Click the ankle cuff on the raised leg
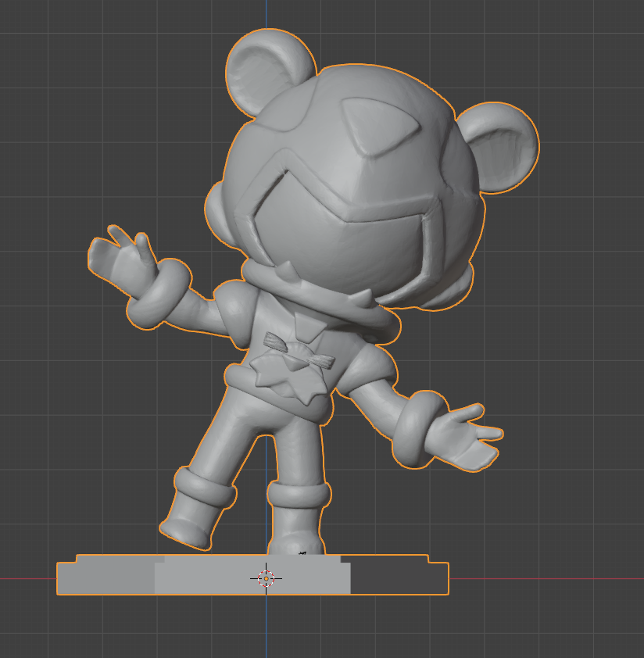The width and height of the screenshot is (644, 658). point(205,486)
